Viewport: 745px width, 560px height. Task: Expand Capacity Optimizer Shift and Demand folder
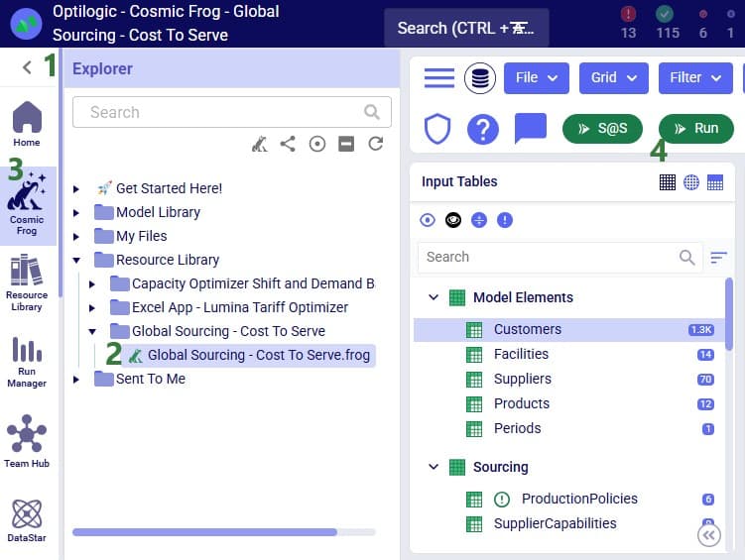coord(92,284)
